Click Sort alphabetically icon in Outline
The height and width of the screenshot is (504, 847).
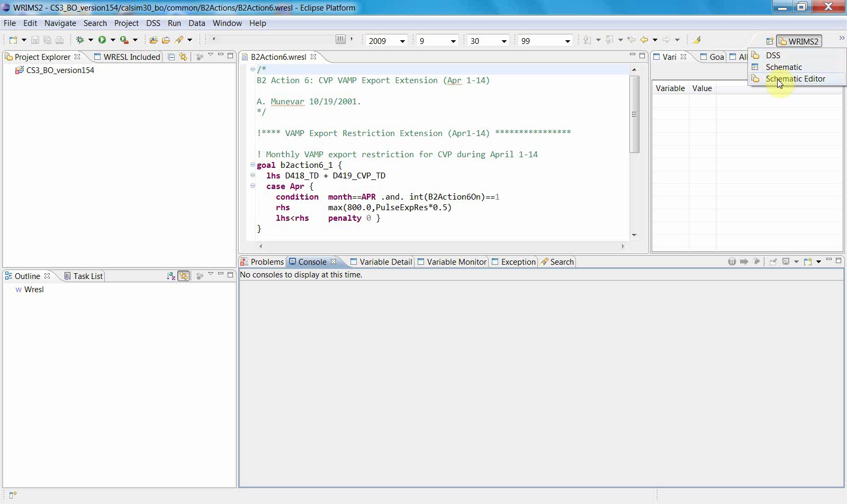[171, 276]
